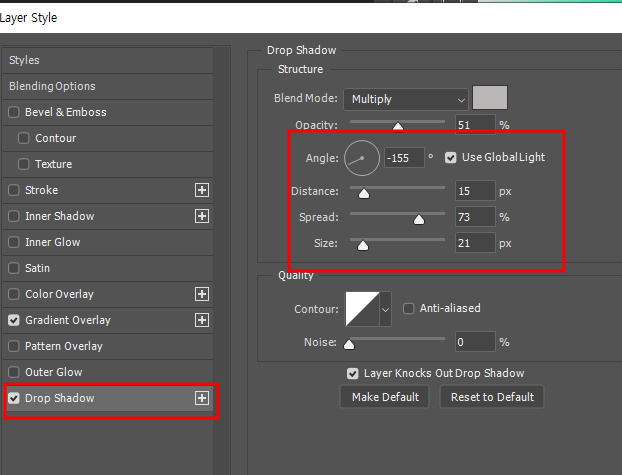Click the Opacity slider handle
The height and width of the screenshot is (475, 622).
398,126
